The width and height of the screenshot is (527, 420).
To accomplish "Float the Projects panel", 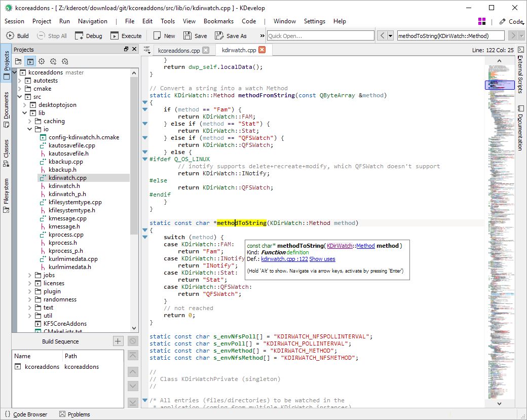I will pos(126,49).
